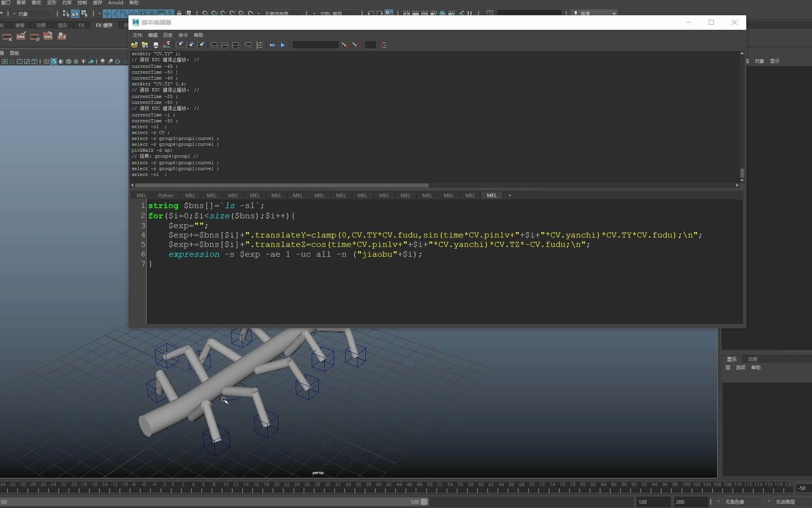The width and height of the screenshot is (812, 508).
Task: Switch to the Python script tab
Action: point(166,195)
